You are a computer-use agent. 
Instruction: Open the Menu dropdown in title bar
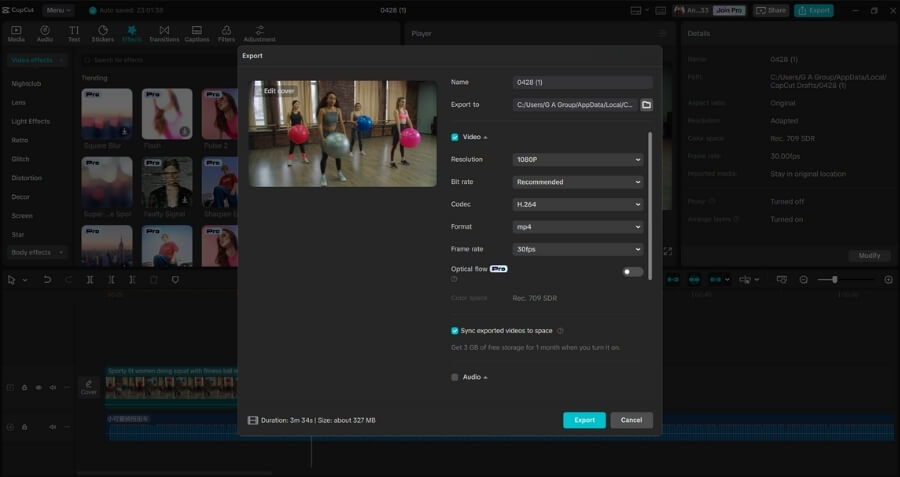tap(59, 10)
